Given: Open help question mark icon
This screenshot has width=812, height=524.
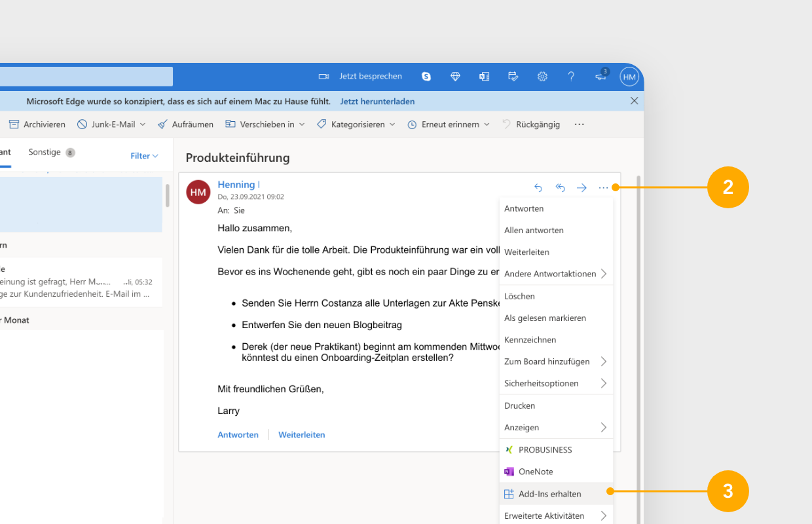Looking at the screenshot, I should (571, 77).
